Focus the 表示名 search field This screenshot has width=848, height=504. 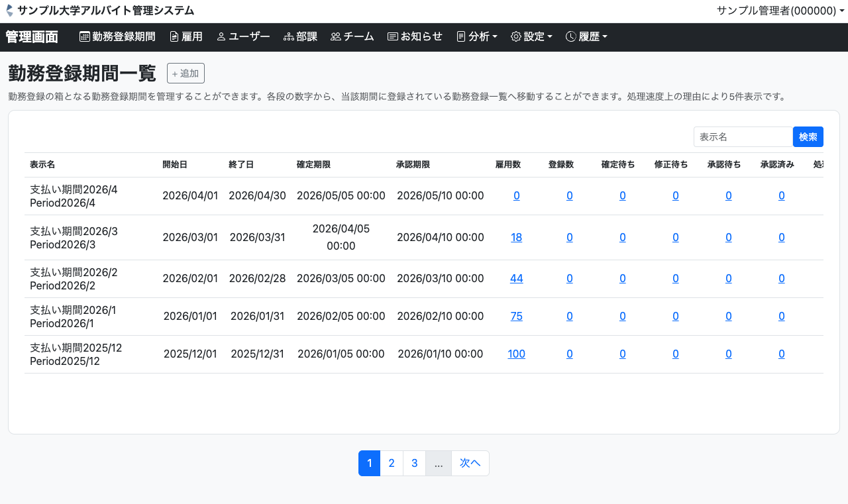point(743,136)
